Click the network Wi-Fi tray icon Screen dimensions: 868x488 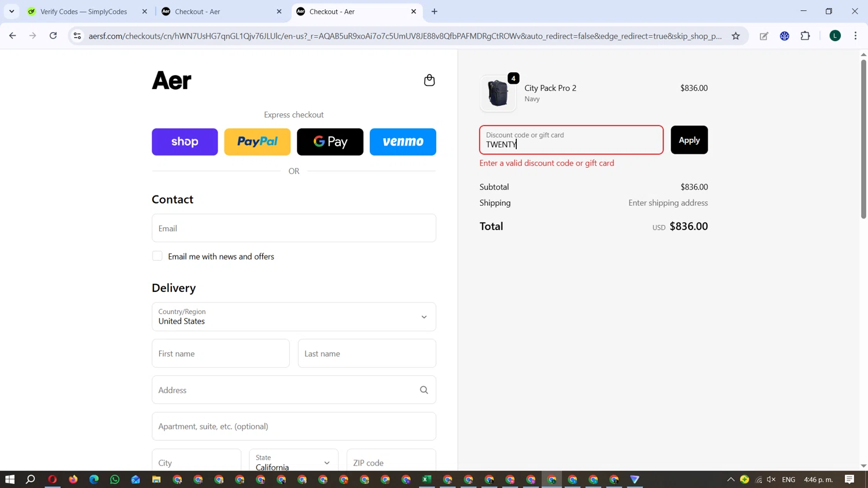coord(759,479)
